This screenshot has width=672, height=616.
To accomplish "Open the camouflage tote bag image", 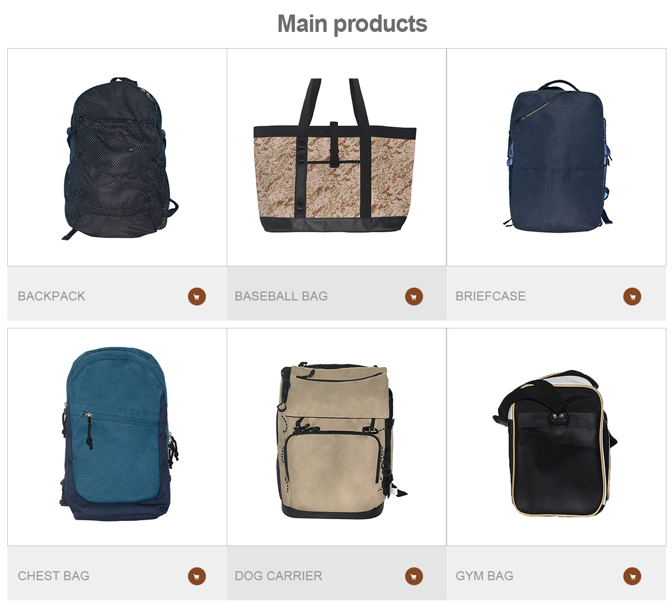I will [335, 155].
